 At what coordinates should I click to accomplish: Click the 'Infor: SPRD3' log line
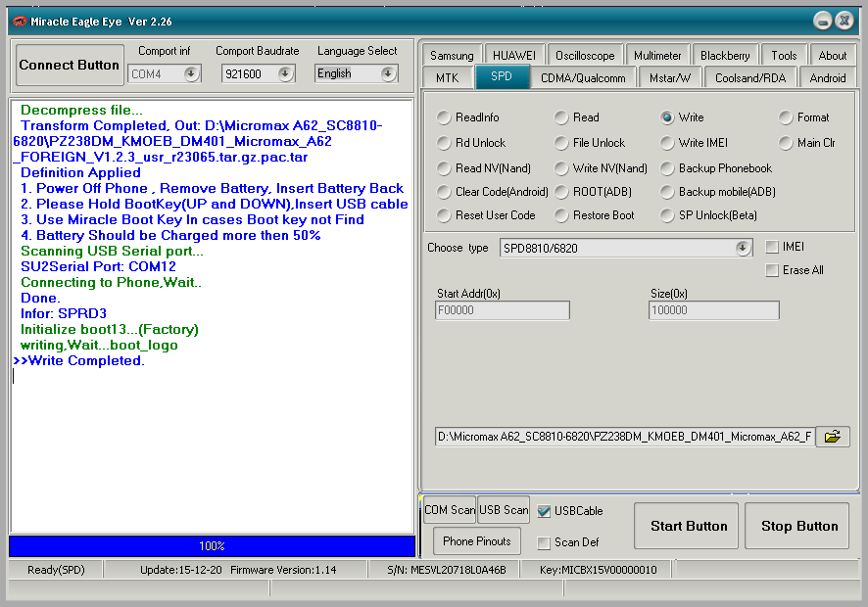64,313
